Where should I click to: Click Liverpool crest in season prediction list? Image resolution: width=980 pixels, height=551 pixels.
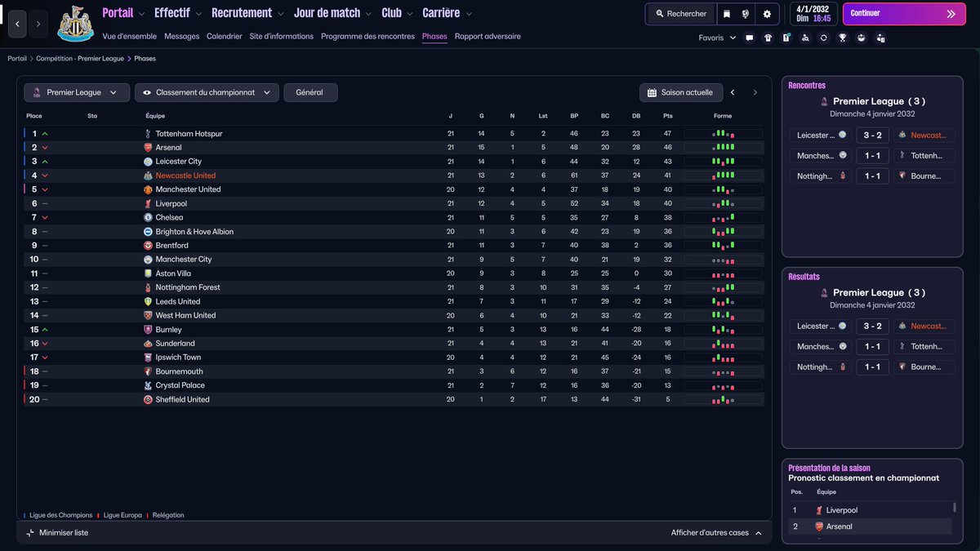819,510
